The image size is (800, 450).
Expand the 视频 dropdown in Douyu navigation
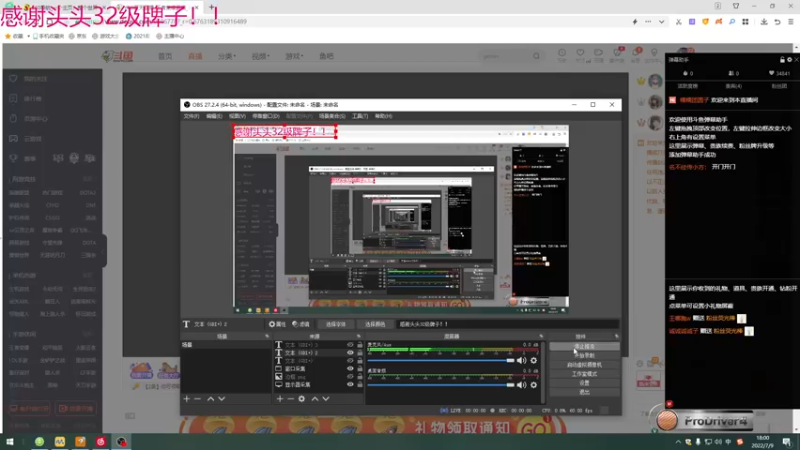[260, 56]
